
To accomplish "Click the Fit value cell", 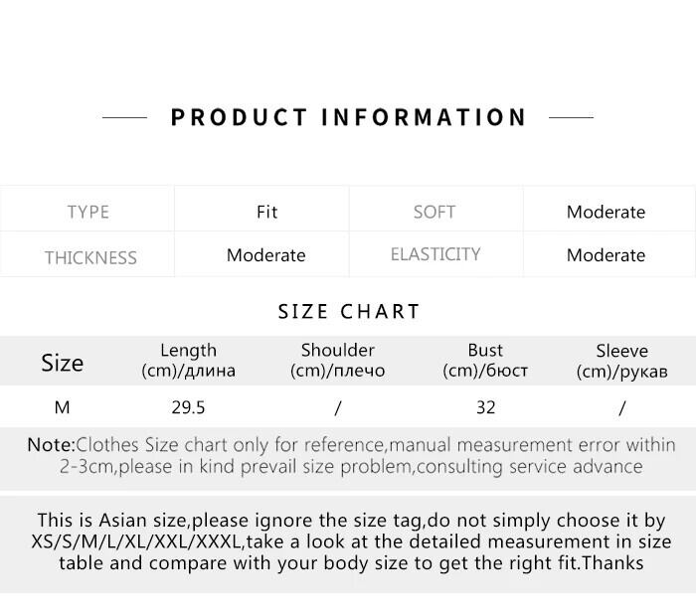I will pos(266,212).
